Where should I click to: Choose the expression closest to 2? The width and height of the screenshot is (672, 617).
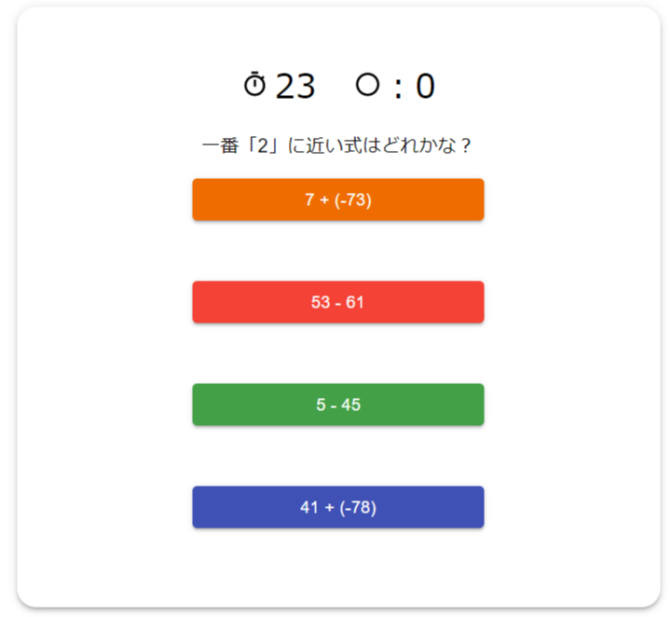click(x=337, y=302)
